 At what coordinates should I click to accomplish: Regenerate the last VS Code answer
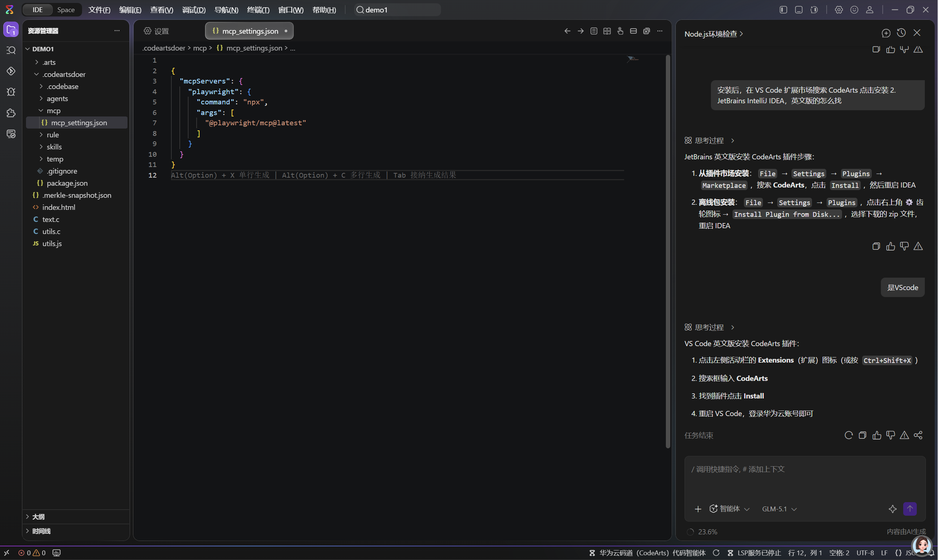click(849, 435)
